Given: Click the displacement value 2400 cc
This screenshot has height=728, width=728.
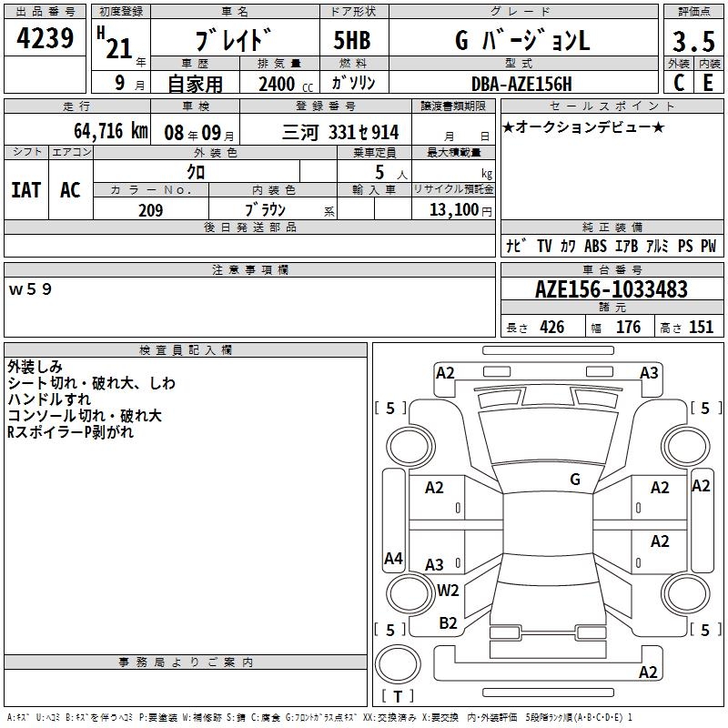Looking at the screenshot, I should click(x=286, y=85).
